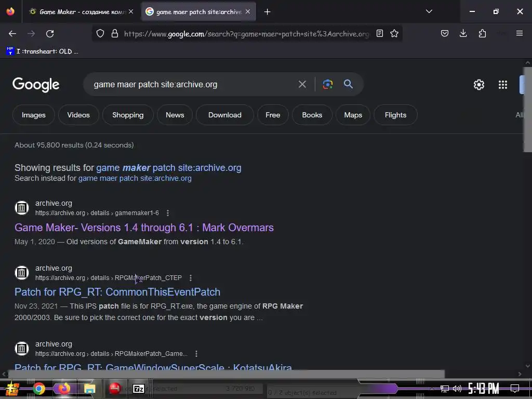Click the scroll down arrow of the page
The width and height of the screenshot is (532, 399).
pos(528,366)
